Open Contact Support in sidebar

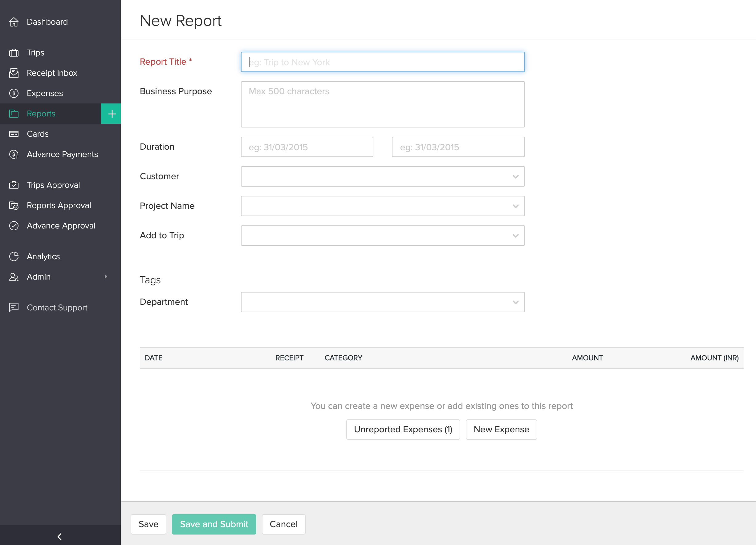point(57,308)
